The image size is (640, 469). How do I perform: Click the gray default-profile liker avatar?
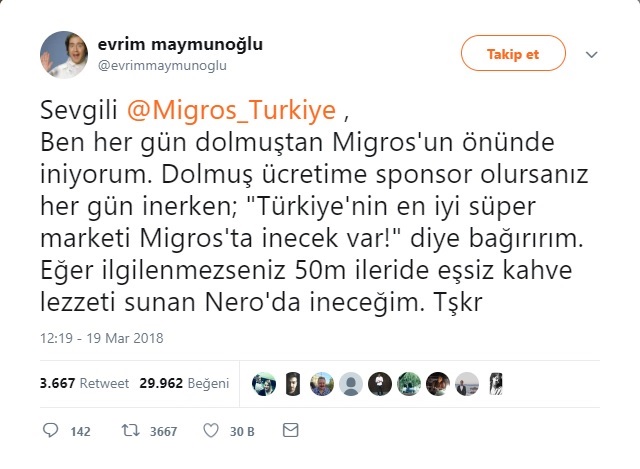click(x=351, y=384)
